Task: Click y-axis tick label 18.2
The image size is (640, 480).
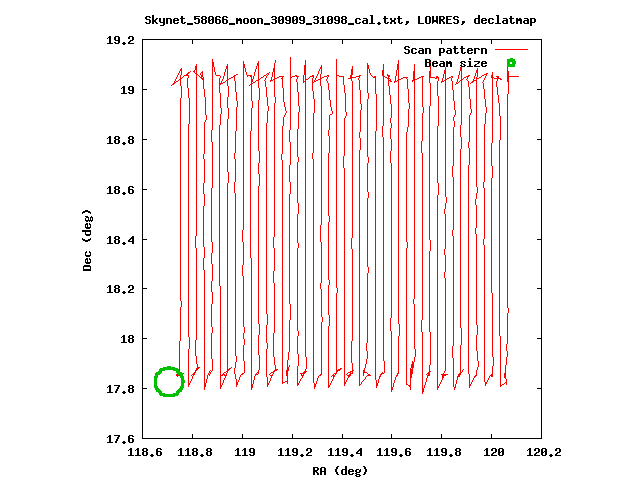Action: 120,289
